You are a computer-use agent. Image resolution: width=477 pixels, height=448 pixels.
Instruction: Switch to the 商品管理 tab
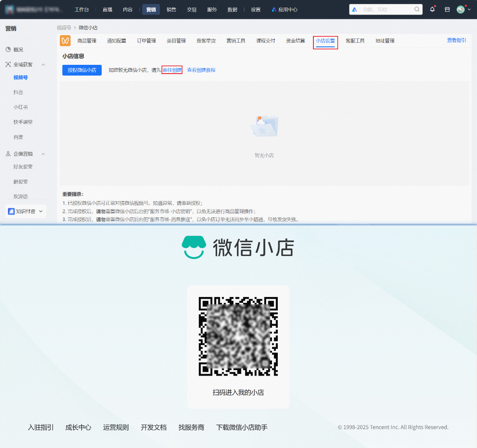click(x=87, y=41)
